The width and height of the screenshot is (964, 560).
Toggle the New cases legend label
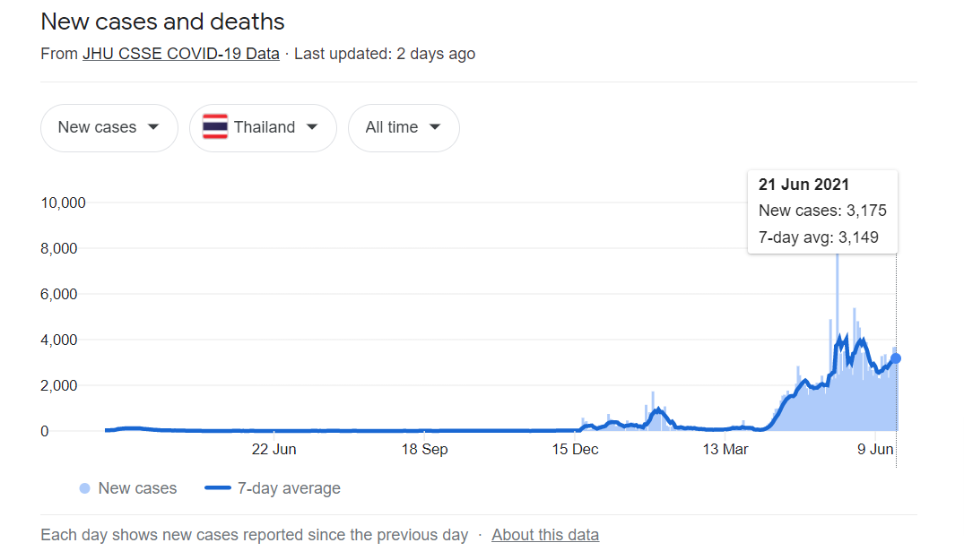[x=138, y=488]
